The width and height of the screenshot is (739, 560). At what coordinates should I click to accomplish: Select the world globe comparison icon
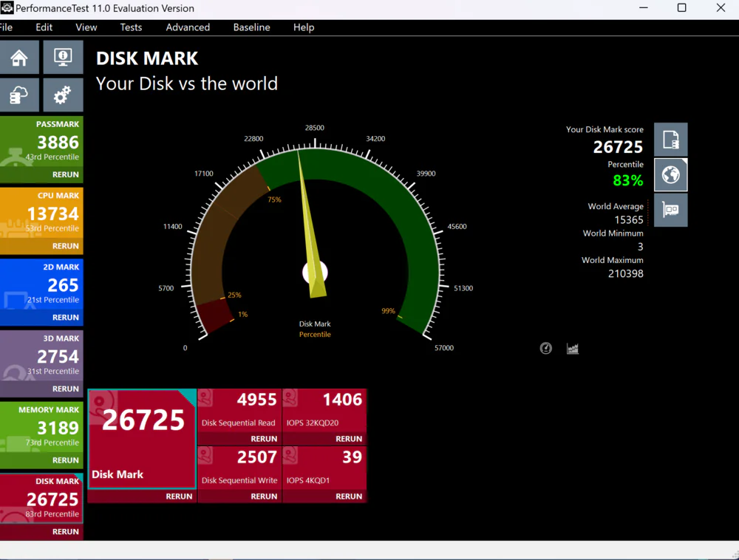point(671,175)
